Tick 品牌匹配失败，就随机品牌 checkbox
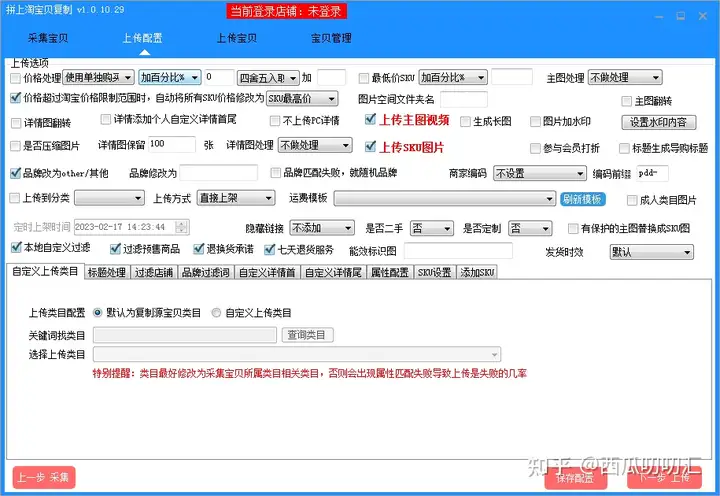Image resolution: width=720 pixels, height=496 pixels. coord(276,173)
